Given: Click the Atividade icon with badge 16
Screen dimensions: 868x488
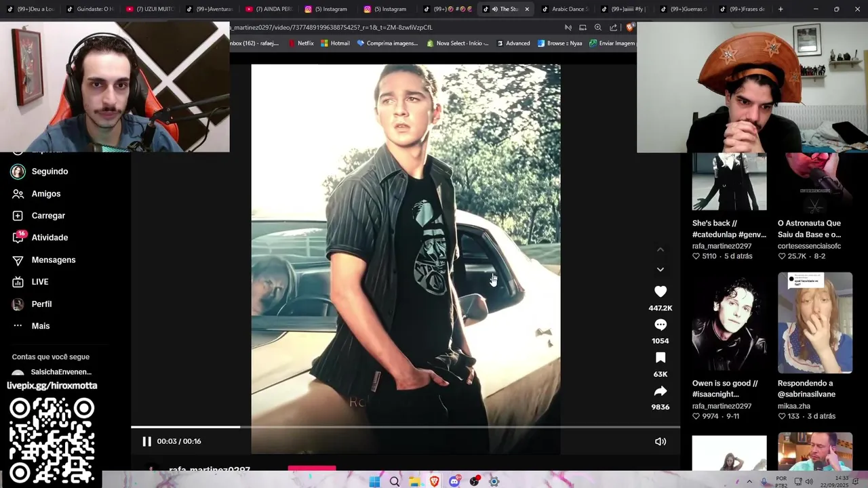Looking at the screenshot, I should (x=19, y=237).
